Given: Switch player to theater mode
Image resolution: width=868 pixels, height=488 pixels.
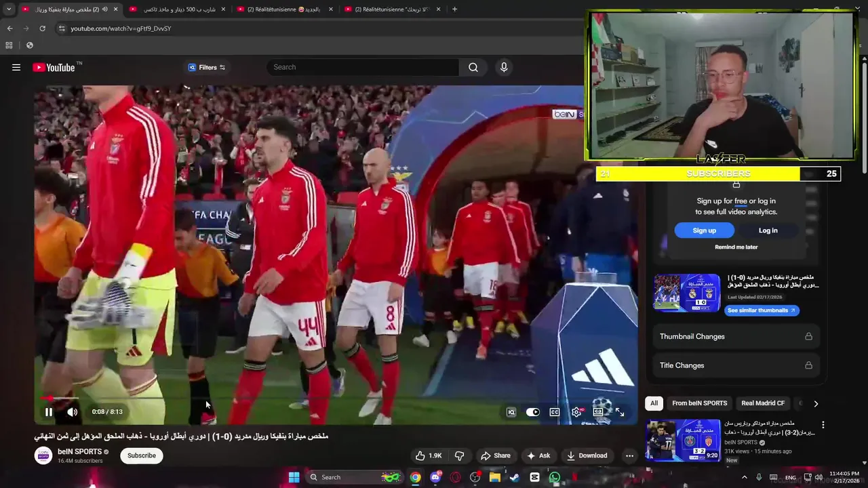Looking at the screenshot, I should (x=598, y=412).
